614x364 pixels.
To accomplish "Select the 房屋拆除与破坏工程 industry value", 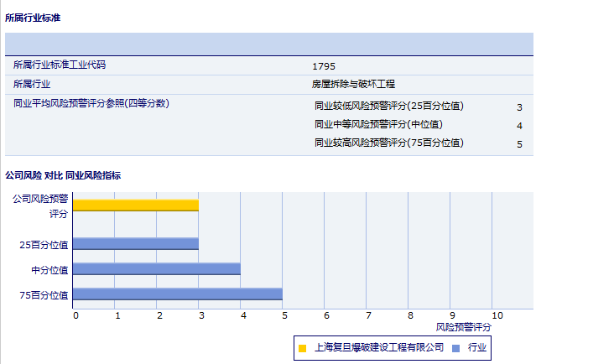I will pyautogui.click(x=353, y=84).
